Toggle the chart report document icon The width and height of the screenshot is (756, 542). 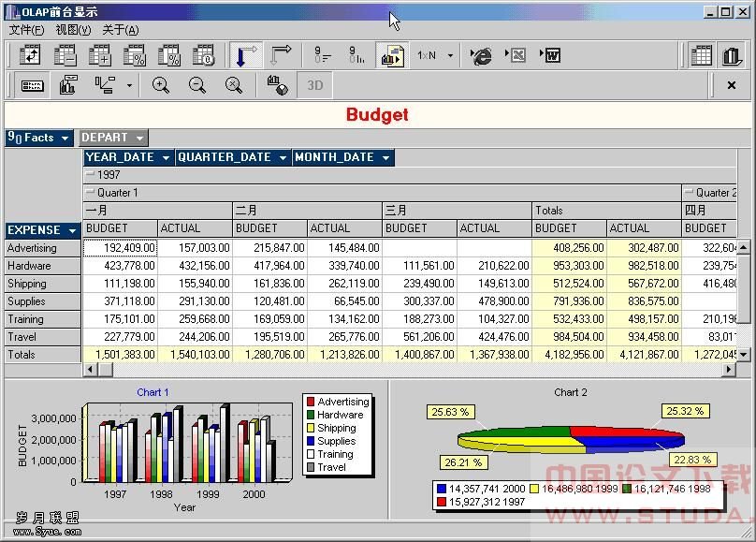pos(392,55)
